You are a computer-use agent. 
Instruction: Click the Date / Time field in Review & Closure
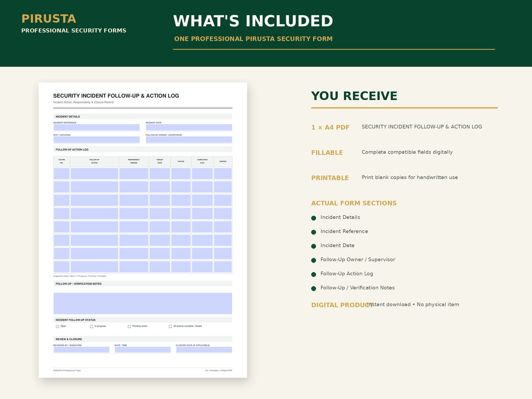pyautogui.click(x=143, y=350)
